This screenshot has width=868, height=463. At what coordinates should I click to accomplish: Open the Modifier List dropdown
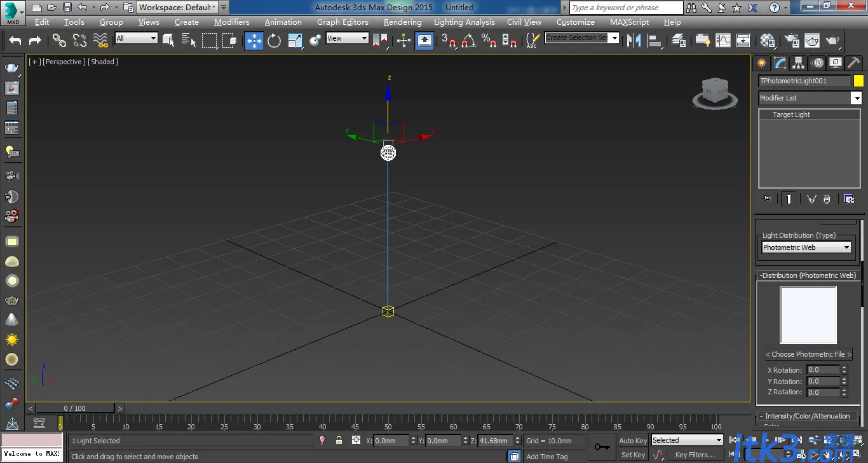(x=810, y=98)
